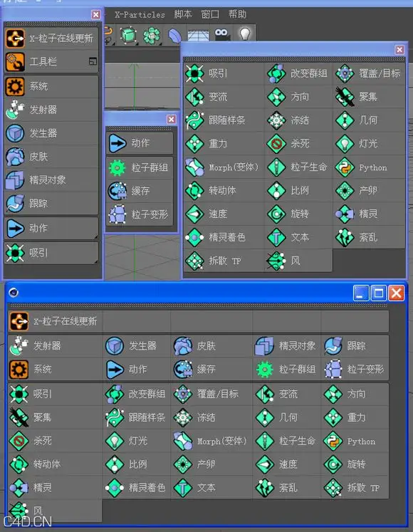Click 缓存 in the small middle palette

pos(140,191)
